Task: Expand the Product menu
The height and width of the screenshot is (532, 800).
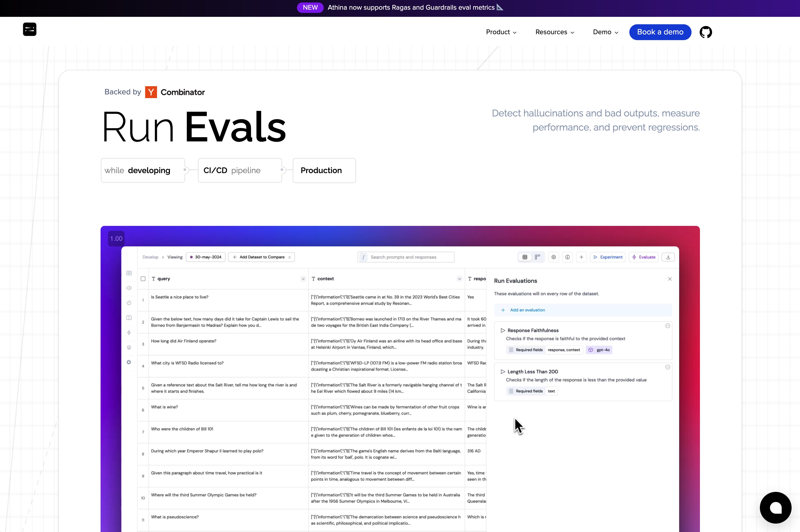Action: click(x=501, y=32)
